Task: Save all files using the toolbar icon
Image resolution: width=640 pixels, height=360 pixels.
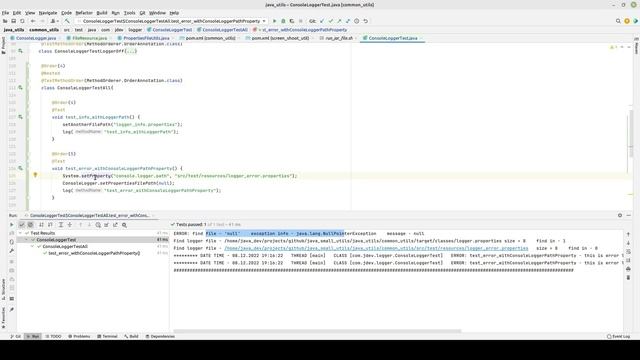Action: tap(13, 21)
